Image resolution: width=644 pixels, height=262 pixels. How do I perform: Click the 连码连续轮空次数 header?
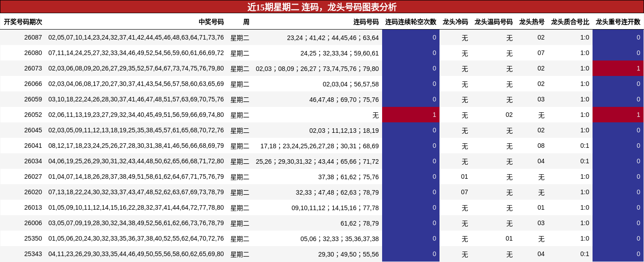click(x=410, y=20)
